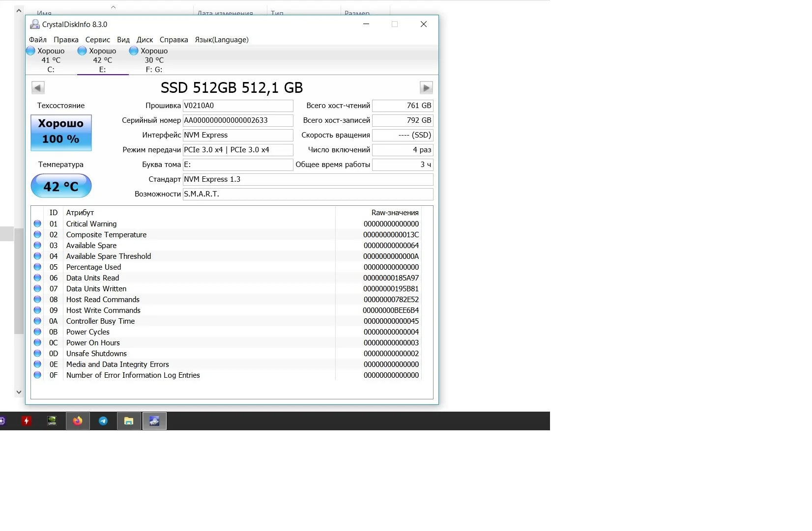Select the Composite Temperature attribute name

coord(106,235)
